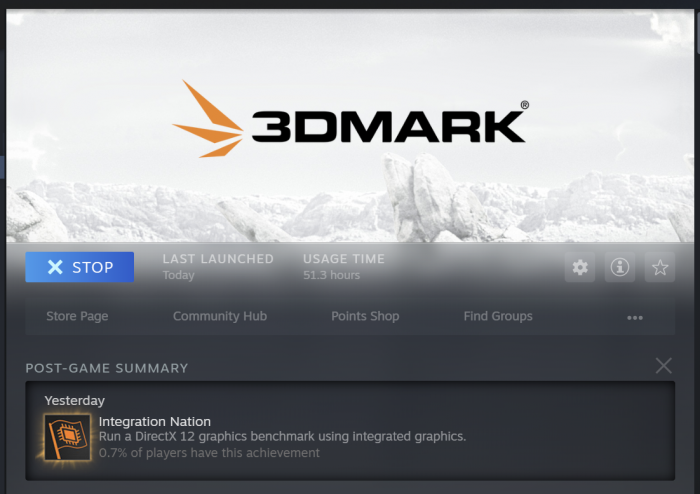The height and width of the screenshot is (494, 700).
Task: Click the DirectX 12 benchmark achievement description
Action: point(282,437)
